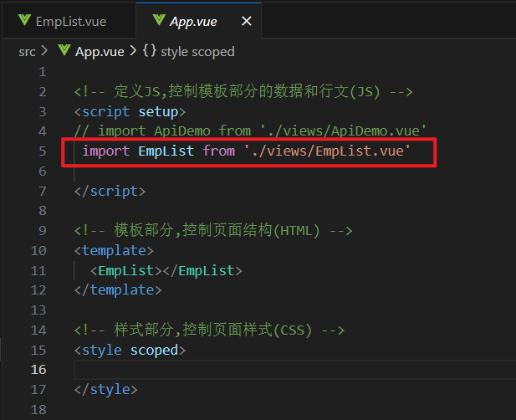Click 'EmpList' identifier in import statement

(x=166, y=151)
